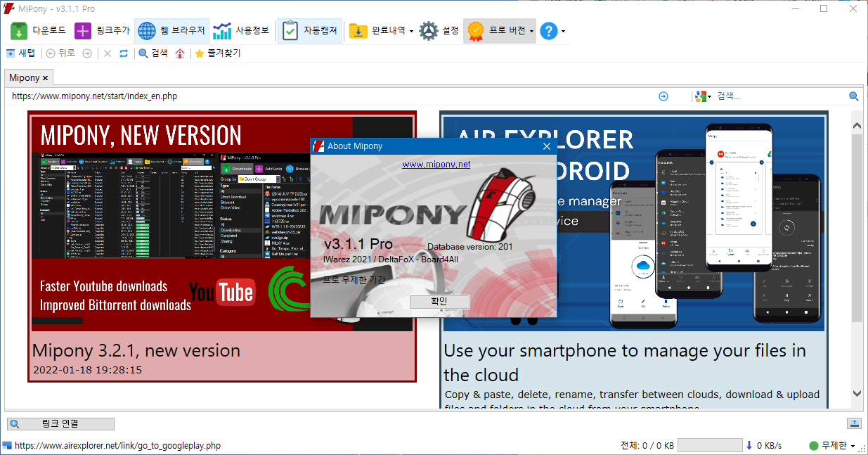Image resolution: width=868 pixels, height=455 pixels.
Task: Open the help question mark icon
Action: [x=548, y=31]
